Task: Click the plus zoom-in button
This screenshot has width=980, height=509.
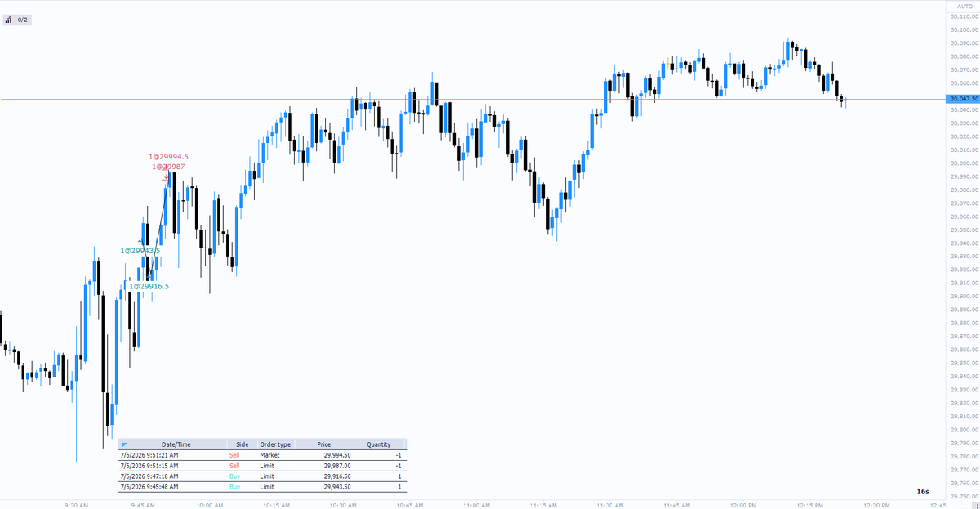Action: [x=975, y=506]
